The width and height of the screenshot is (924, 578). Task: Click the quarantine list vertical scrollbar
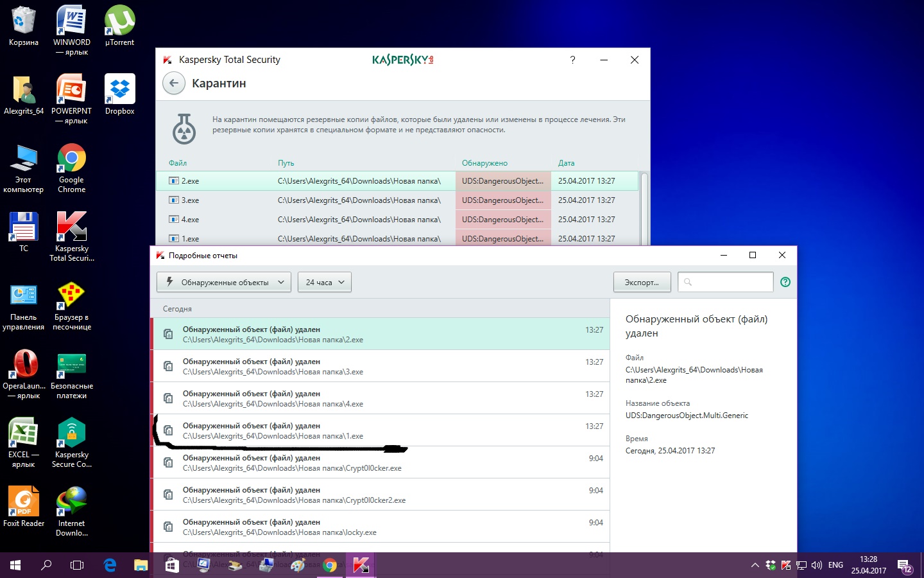point(644,209)
